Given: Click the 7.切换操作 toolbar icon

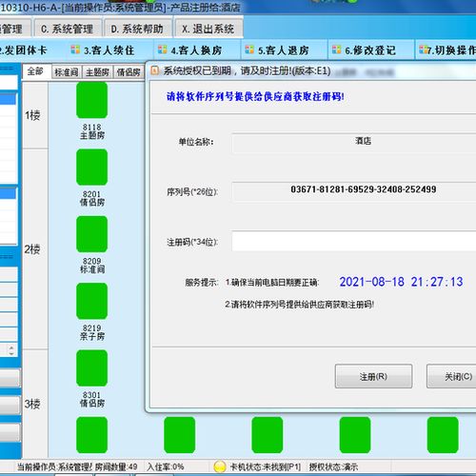Looking at the screenshot, I should 424,50.
